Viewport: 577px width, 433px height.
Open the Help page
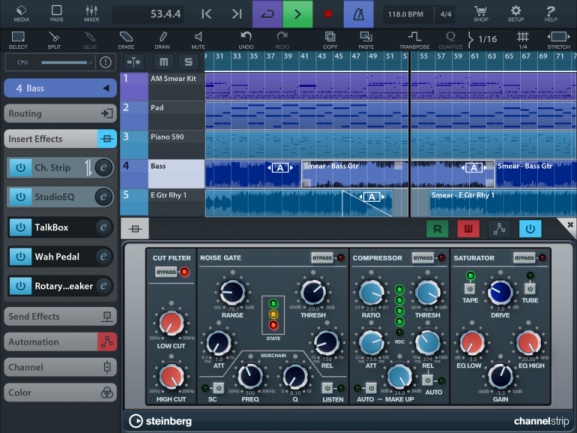551,14
